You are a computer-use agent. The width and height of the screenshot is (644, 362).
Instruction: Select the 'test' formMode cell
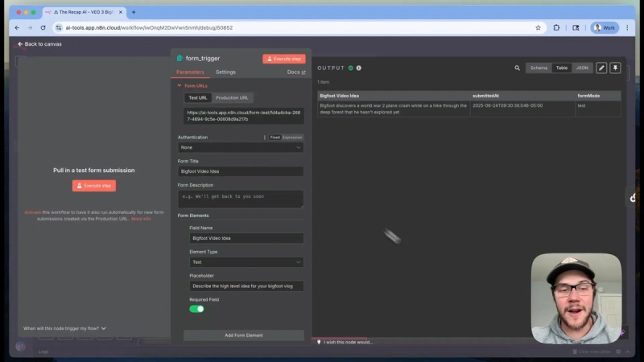point(598,109)
